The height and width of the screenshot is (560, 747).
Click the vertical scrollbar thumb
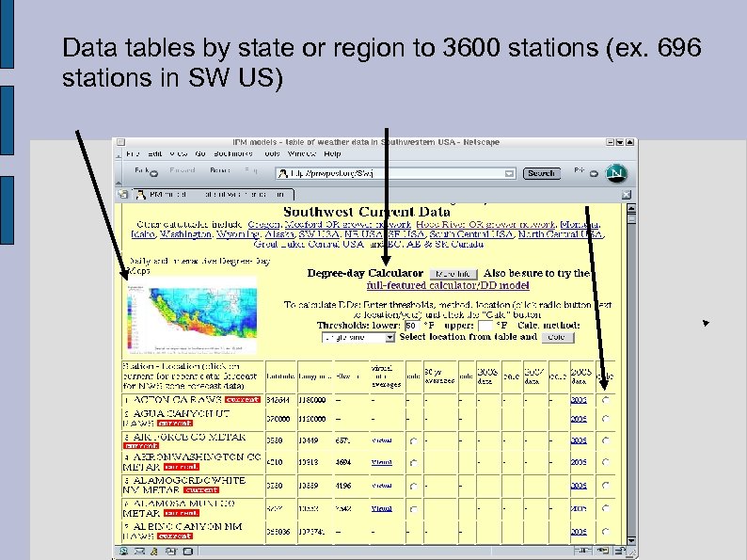(631, 219)
